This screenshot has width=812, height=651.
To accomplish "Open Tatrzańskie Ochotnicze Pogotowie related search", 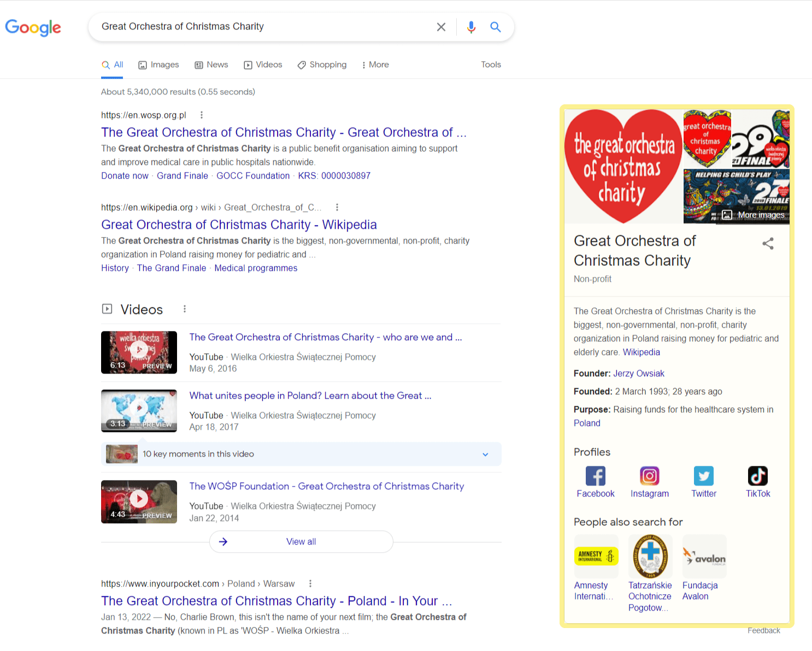I will 650,573.
